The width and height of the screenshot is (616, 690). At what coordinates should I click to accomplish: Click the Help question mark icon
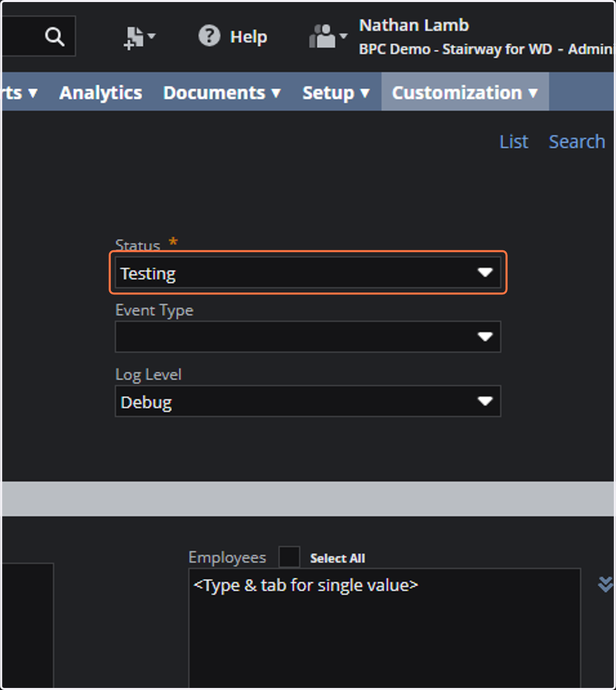209,36
